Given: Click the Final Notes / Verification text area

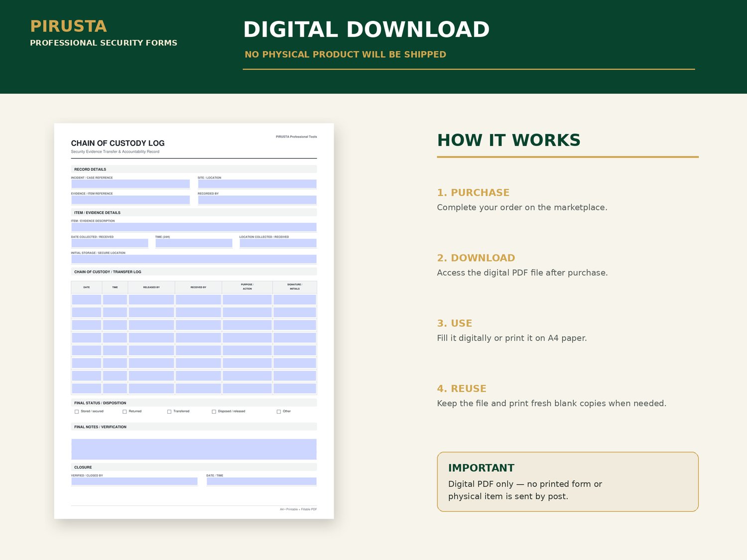Looking at the screenshot, I should (194, 449).
